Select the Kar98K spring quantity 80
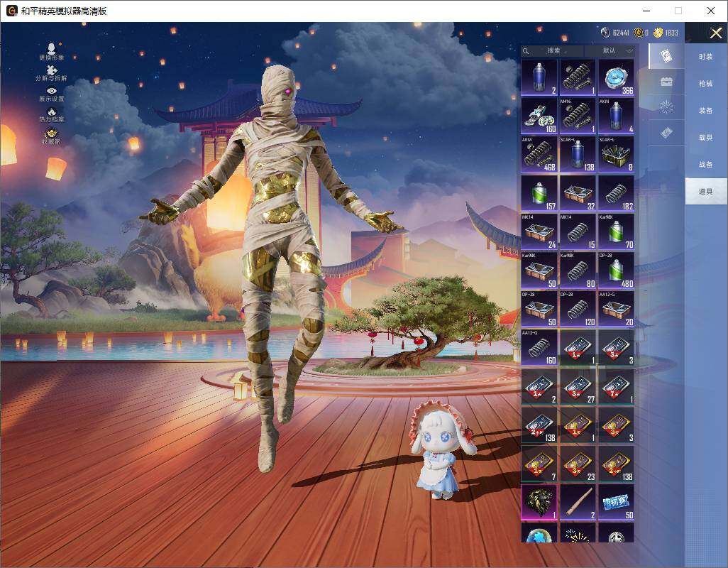This screenshot has width=728, height=568. pyautogui.click(x=578, y=271)
